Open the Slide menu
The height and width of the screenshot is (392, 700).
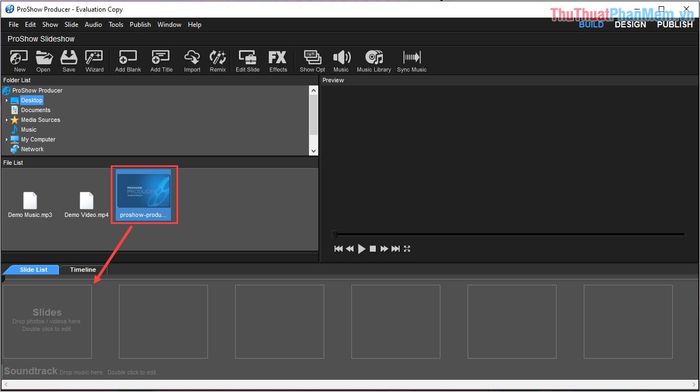pos(71,25)
